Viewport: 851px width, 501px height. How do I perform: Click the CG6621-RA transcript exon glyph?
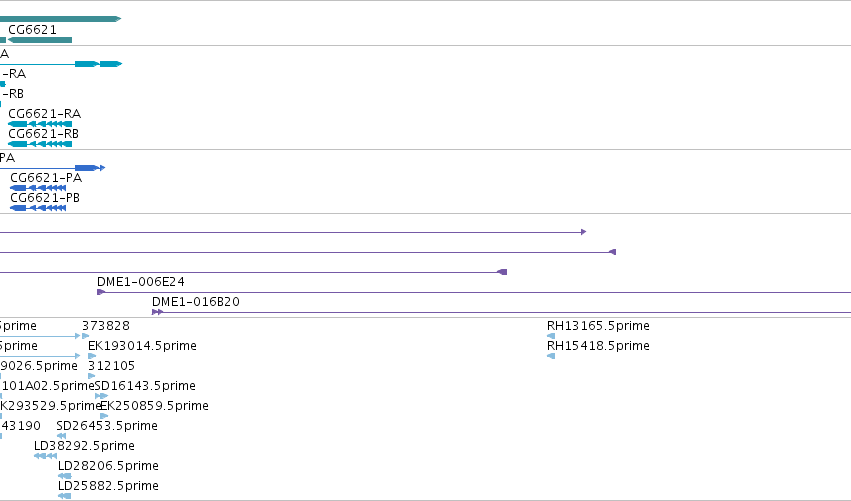tap(40, 124)
